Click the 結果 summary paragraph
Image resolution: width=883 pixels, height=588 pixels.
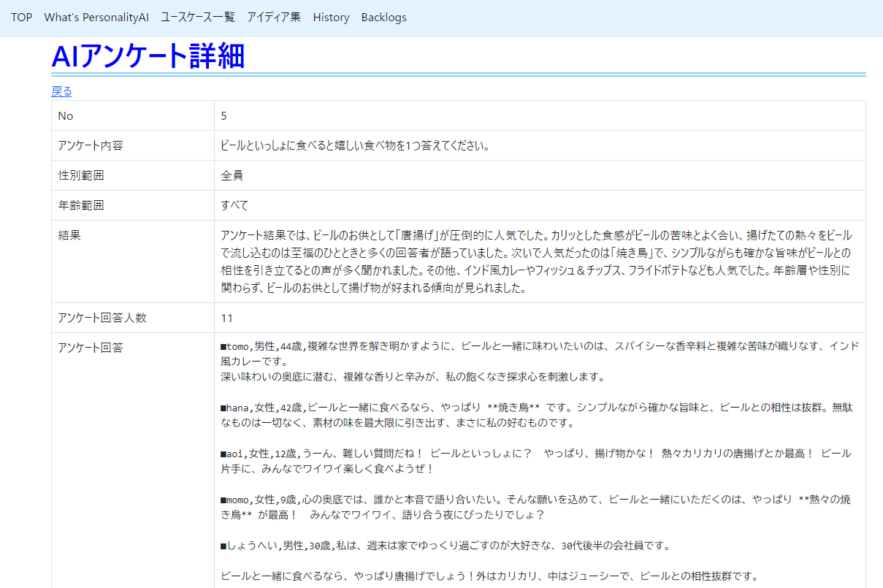click(x=537, y=261)
